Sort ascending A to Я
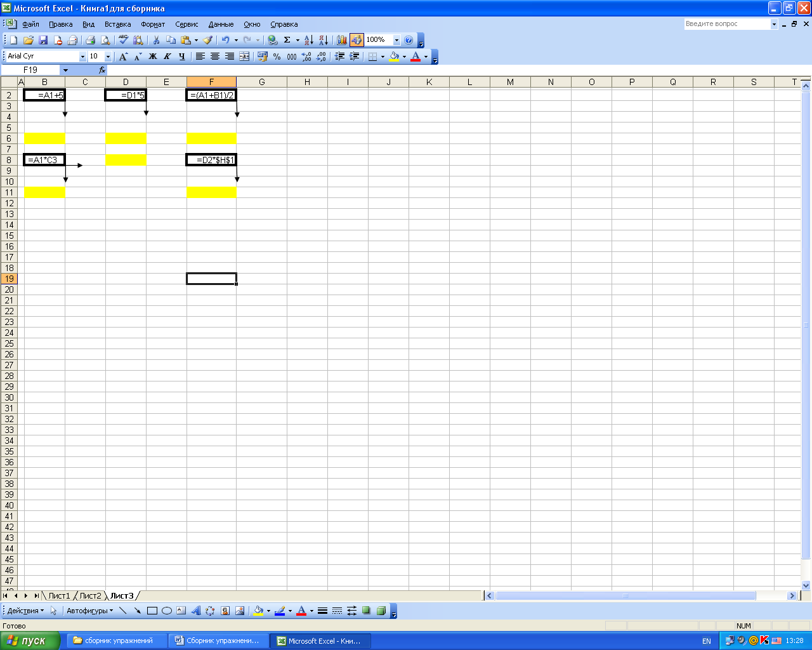Screen dimensions: 812x650 (x=309, y=40)
